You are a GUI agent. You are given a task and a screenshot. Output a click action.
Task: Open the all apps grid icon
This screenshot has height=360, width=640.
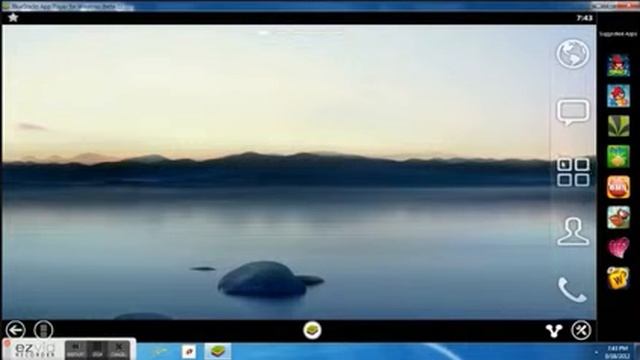click(573, 172)
